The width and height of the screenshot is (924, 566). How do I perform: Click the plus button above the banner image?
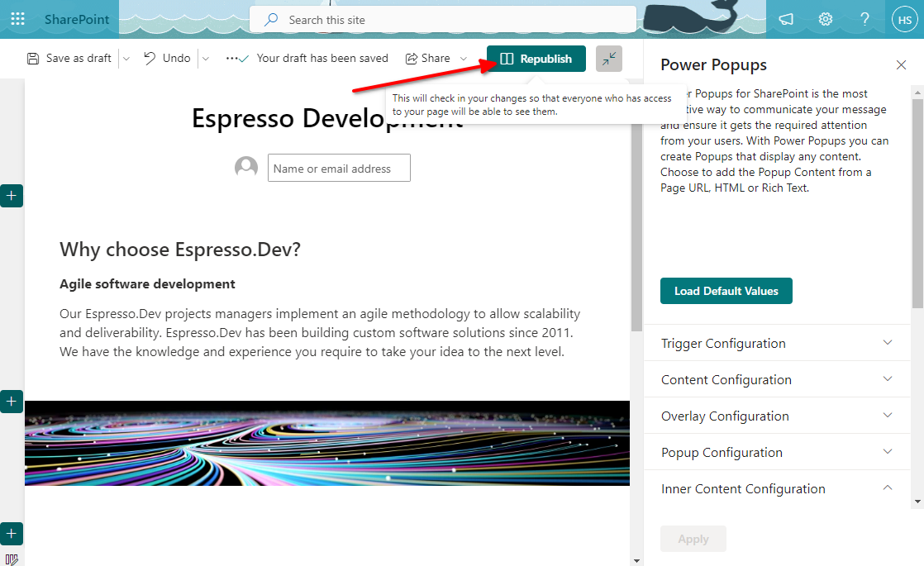point(12,402)
